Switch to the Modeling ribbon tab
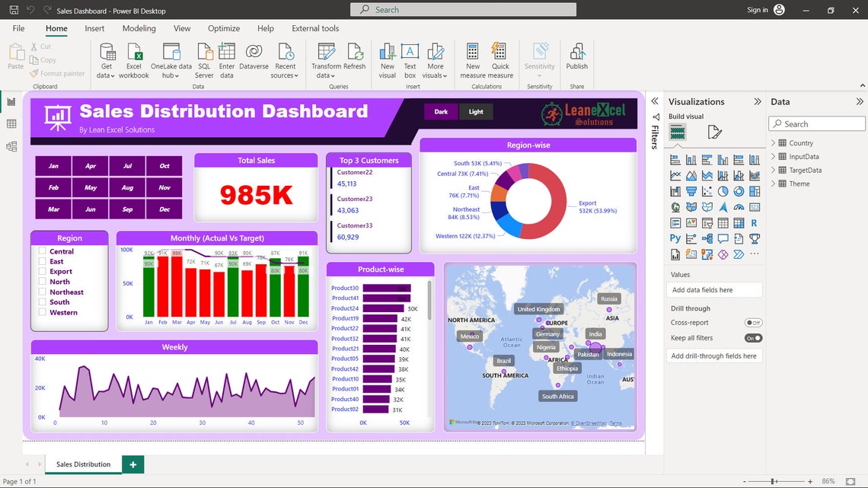 pos(139,28)
